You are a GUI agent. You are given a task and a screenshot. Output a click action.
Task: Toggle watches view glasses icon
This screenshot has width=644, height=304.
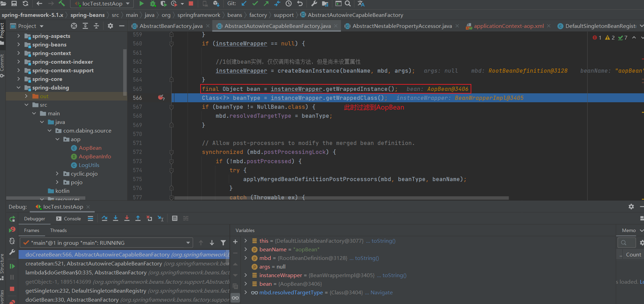point(235,298)
